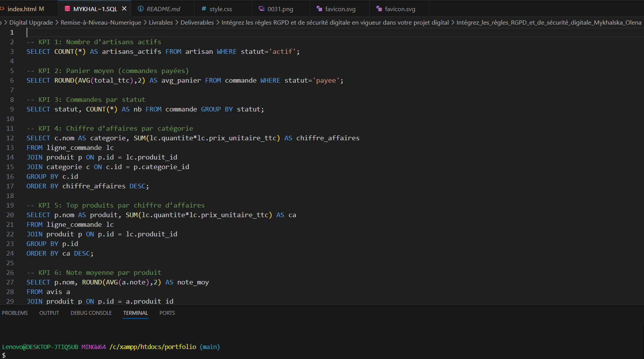644x359 pixels.
Task: Open the 0031.png tab
Action: pos(280,9)
